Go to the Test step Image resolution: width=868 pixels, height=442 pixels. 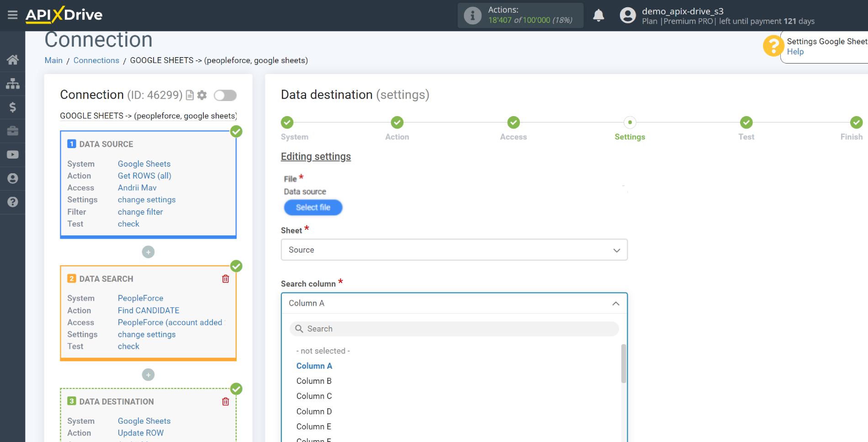(746, 122)
